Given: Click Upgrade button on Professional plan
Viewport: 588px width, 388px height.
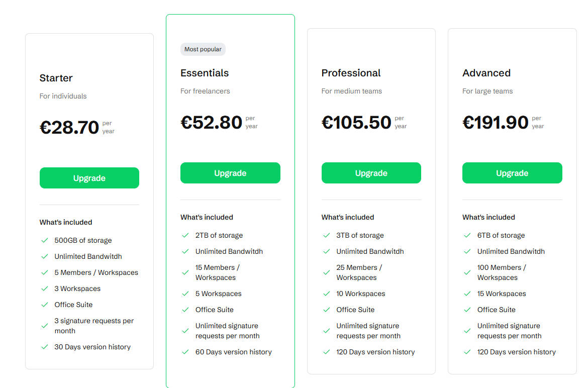Looking at the screenshot, I should (371, 173).
